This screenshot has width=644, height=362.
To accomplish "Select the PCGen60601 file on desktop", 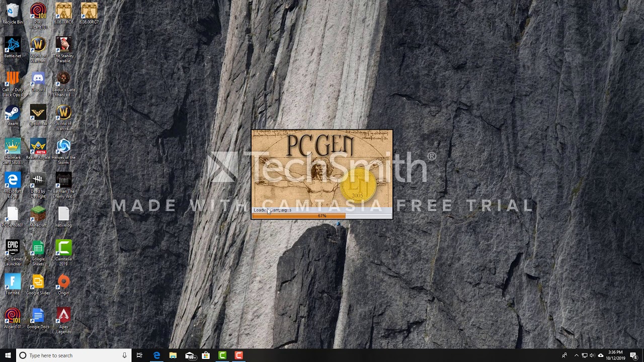I will (13, 217).
